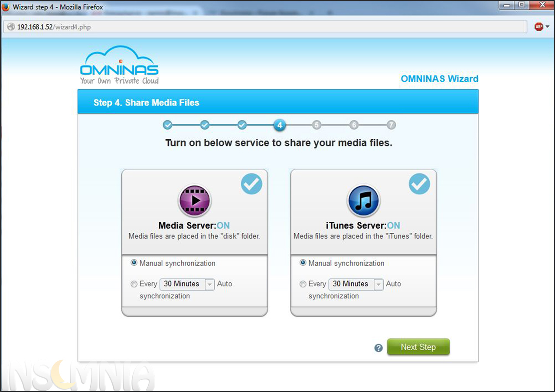The image size is (555, 392).
Task: Minimize the Firefox window
Action: [x=506, y=5]
